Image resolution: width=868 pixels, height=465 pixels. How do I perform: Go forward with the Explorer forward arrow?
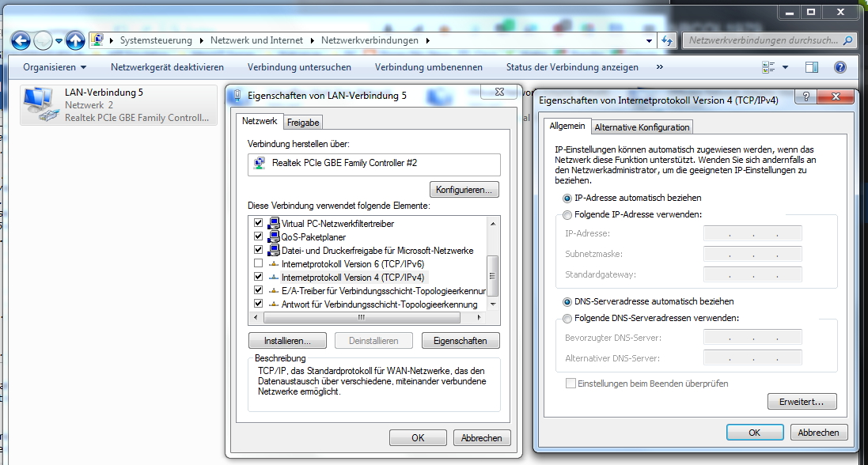(x=43, y=40)
